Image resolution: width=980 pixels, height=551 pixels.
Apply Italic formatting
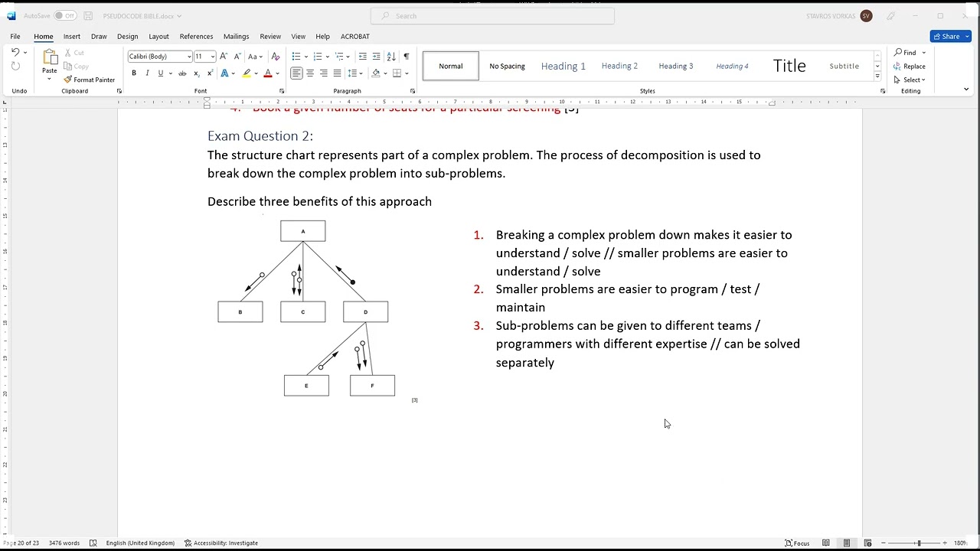(147, 73)
